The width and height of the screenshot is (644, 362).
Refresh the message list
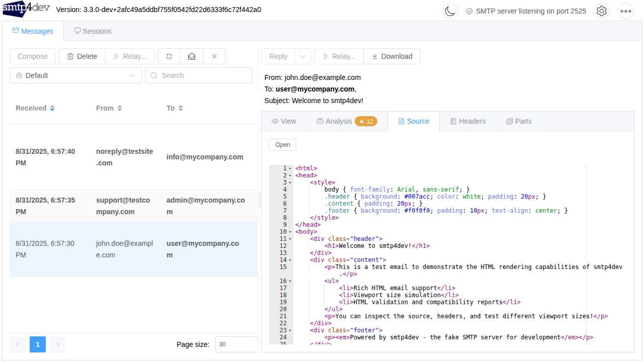pyautogui.click(x=169, y=56)
